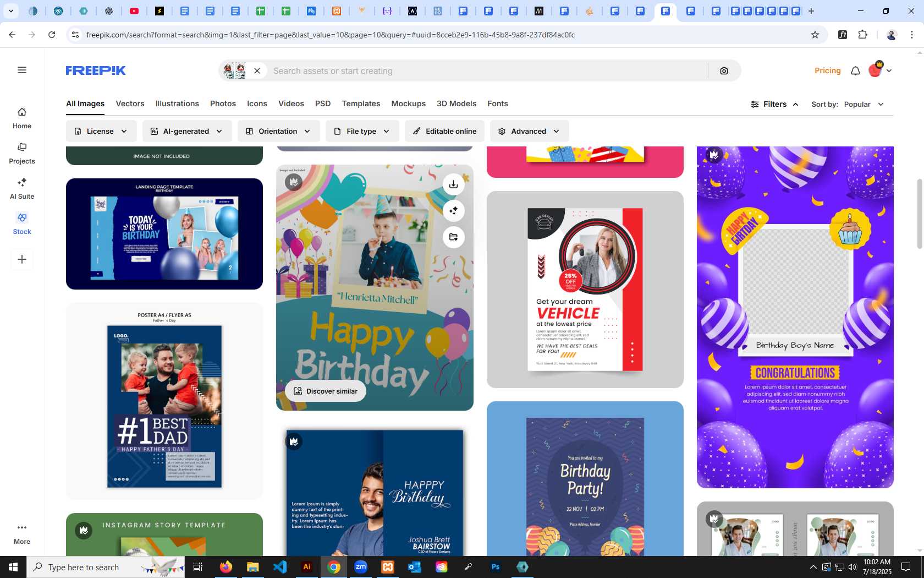Click crown badge on purple balloon template

[714, 155]
